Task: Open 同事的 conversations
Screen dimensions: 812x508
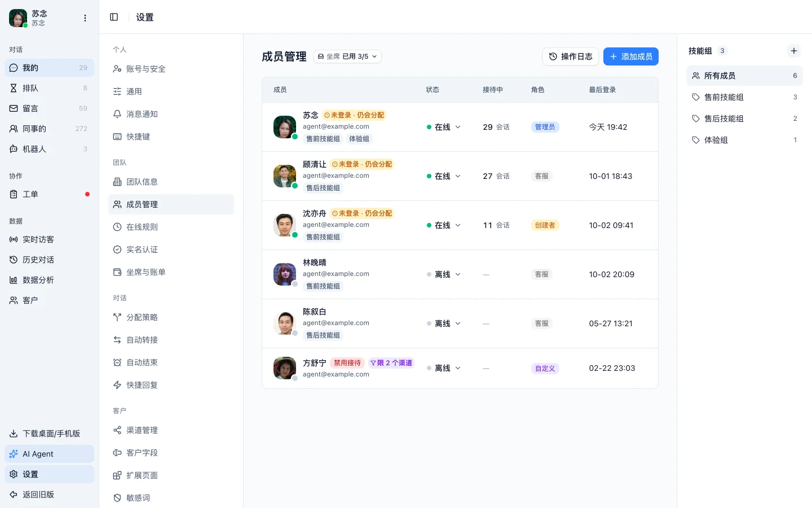Action: tap(49, 129)
